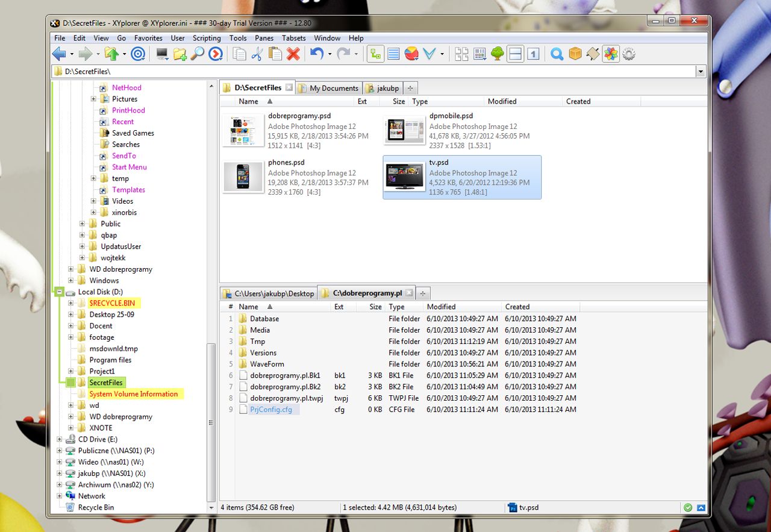This screenshot has width=771, height=532.
Task: Open the Tabsets menu
Action: point(294,38)
